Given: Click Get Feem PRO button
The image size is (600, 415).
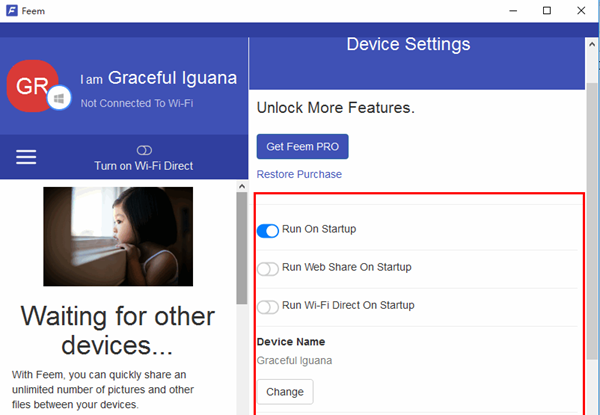Looking at the screenshot, I should pyautogui.click(x=302, y=146).
